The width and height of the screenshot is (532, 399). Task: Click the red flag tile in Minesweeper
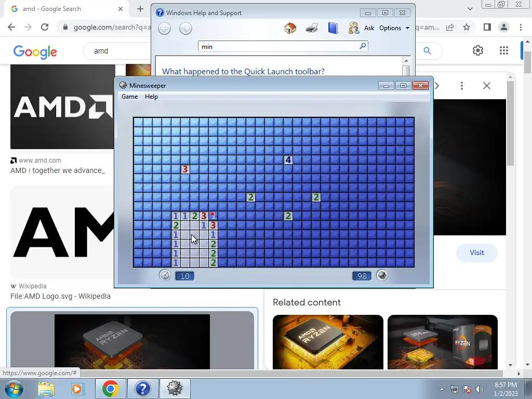pos(212,216)
